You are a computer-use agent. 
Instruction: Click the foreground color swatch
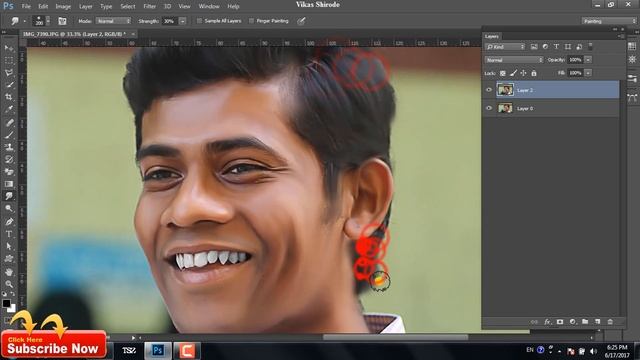pos(6,303)
